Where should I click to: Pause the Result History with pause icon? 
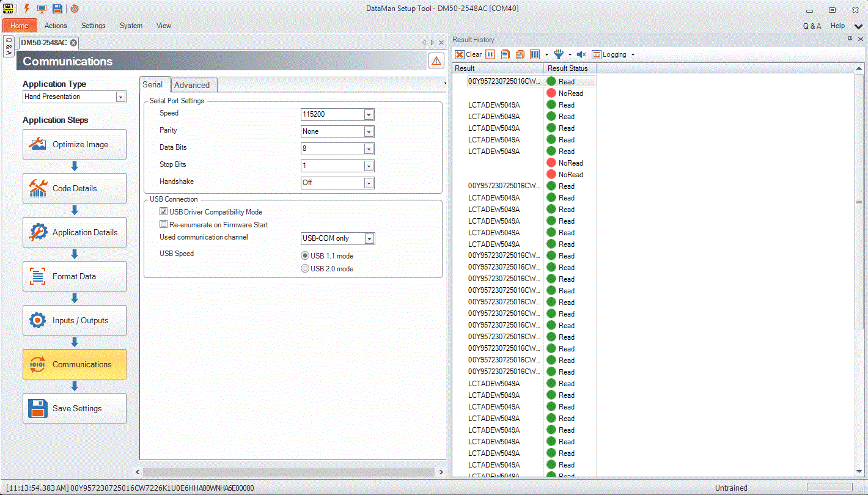[490, 54]
